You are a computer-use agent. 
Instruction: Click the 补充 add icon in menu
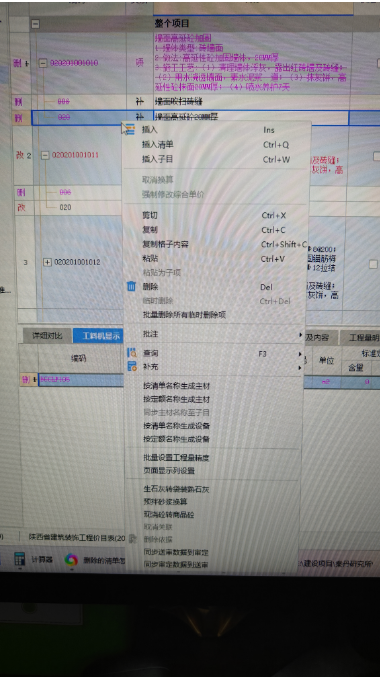[132, 367]
